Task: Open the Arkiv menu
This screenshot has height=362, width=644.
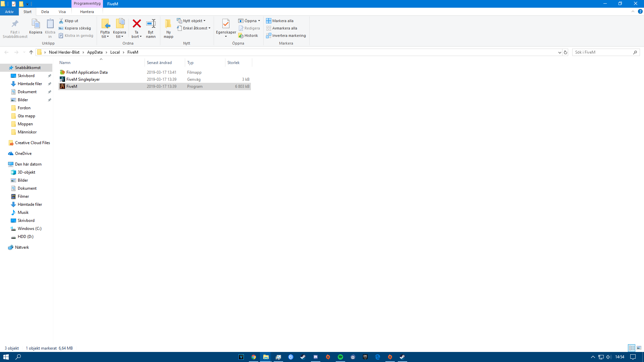Action: coord(9,11)
